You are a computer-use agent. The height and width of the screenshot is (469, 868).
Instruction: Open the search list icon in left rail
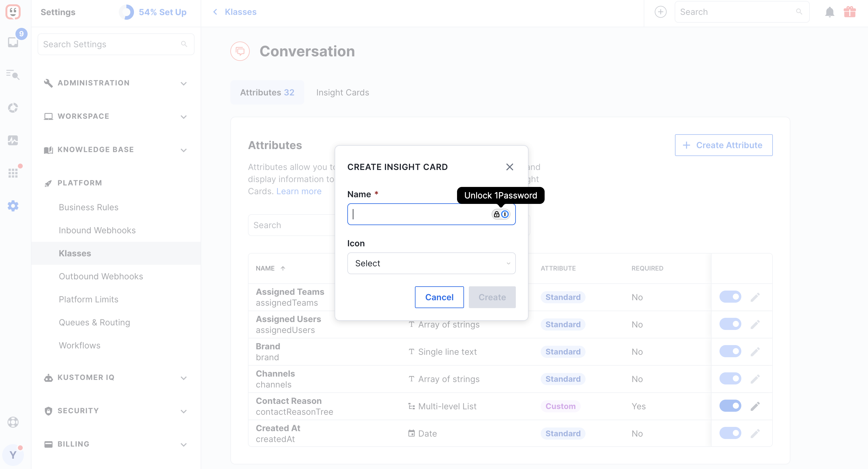click(x=13, y=75)
